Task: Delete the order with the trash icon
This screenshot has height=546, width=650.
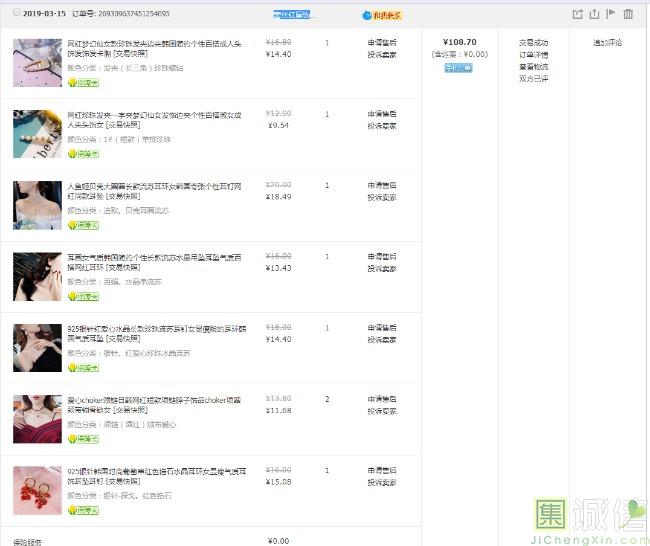Action: coord(628,14)
